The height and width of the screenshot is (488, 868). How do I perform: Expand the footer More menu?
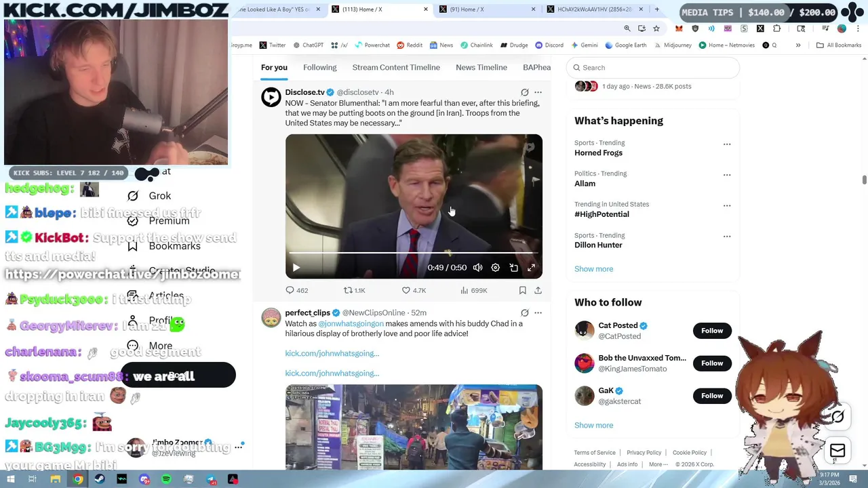pyautogui.click(x=658, y=464)
